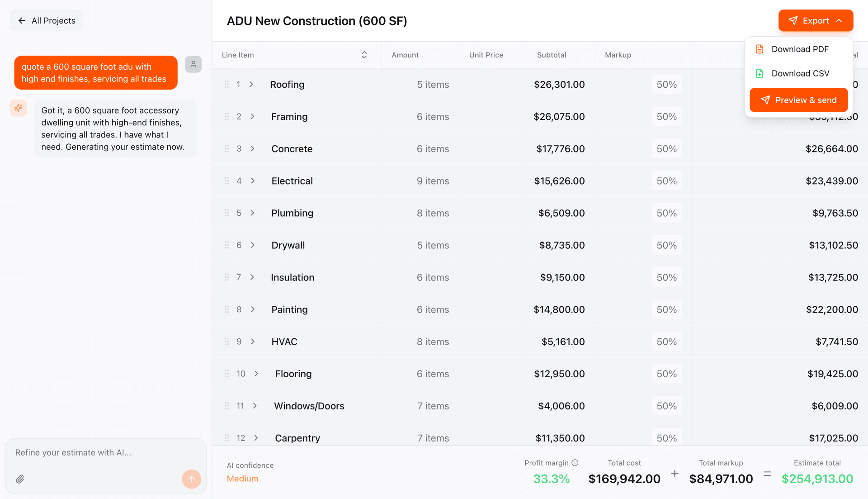868x499 pixels.
Task: Collapse the Export dropdown with its chevron
Action: (x=840, y=20)
